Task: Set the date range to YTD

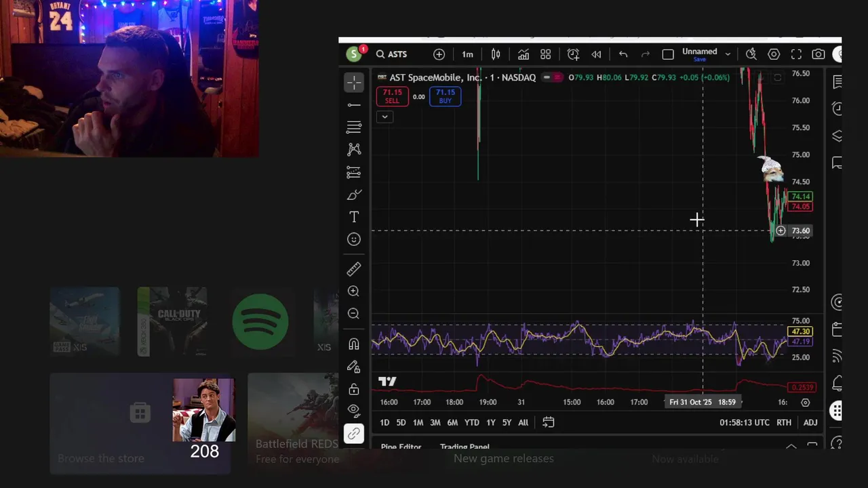Action: (471, 422)
